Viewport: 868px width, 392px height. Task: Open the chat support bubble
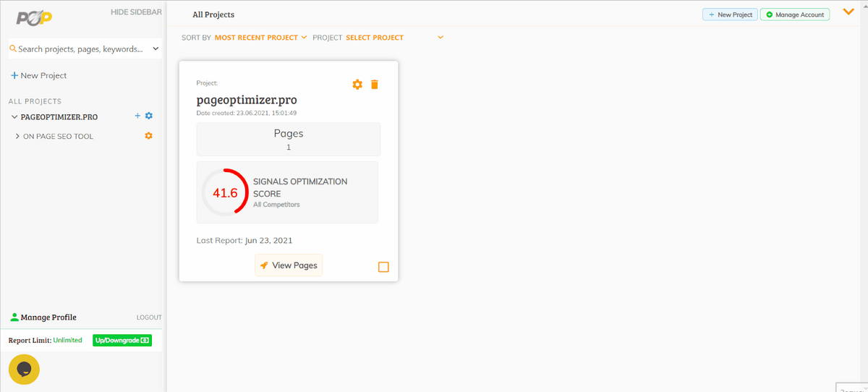click(24, 370)
